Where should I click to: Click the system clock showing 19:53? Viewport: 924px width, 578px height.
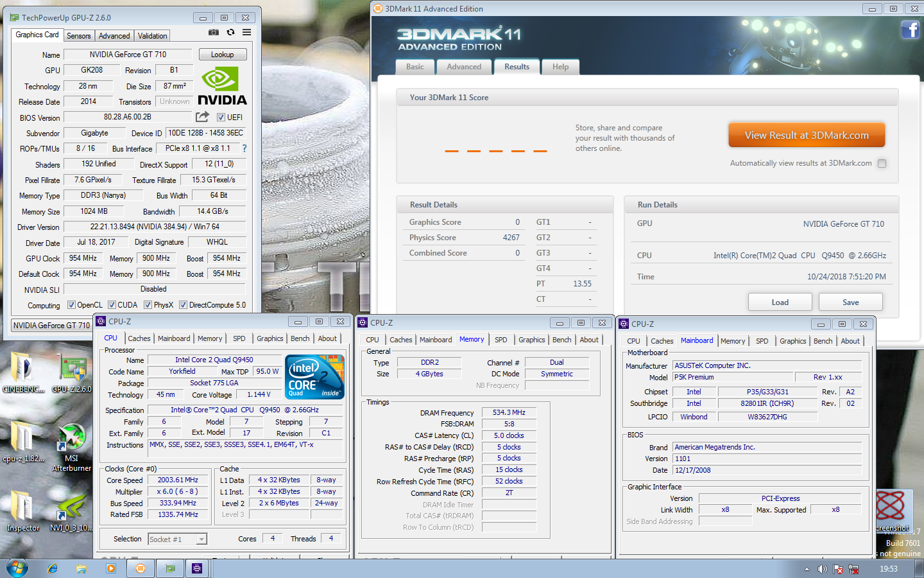click(x=888, y=569)
